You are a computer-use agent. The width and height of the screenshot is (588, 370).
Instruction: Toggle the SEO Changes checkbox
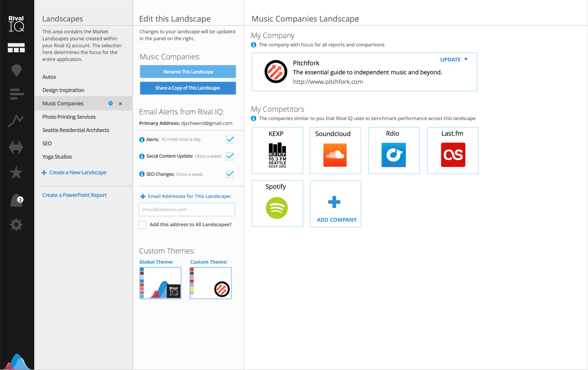point(230,174)
